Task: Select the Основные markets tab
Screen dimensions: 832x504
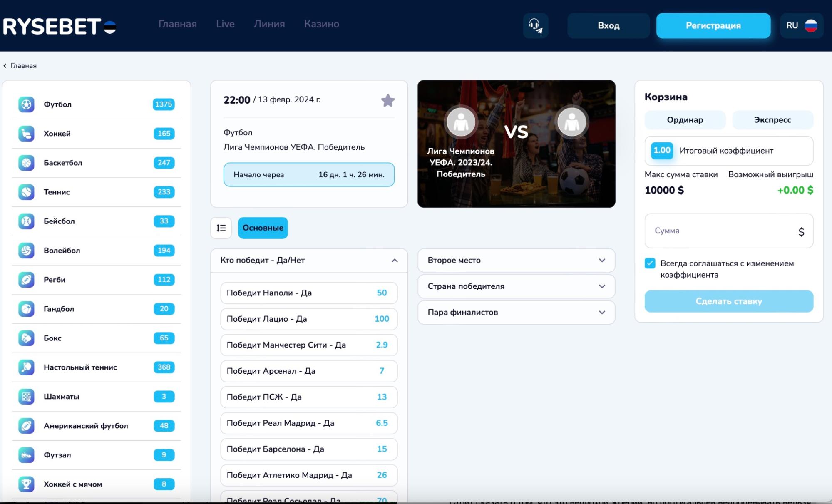Action: point(263,228)
